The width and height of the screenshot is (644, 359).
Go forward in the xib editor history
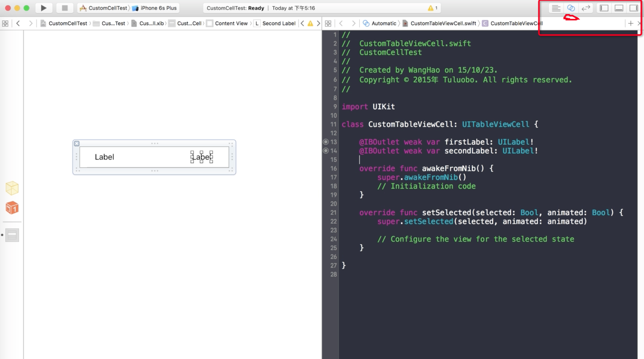(30, 24)
